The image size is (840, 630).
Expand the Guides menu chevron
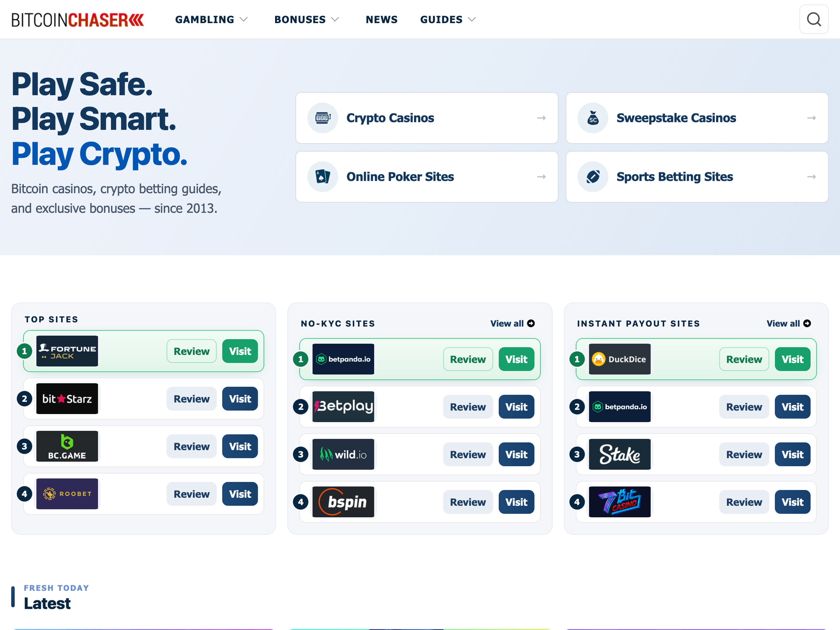point(472,19)
